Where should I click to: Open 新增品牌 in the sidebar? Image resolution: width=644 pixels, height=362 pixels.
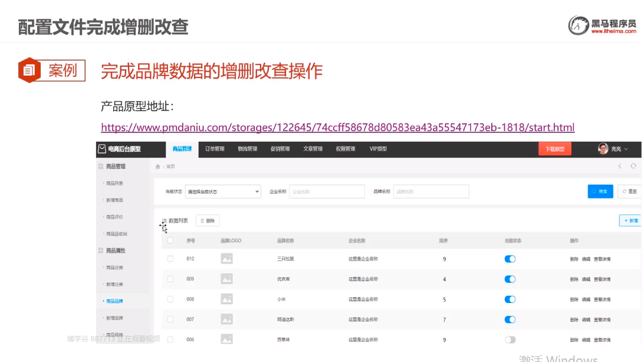[114, 318]
